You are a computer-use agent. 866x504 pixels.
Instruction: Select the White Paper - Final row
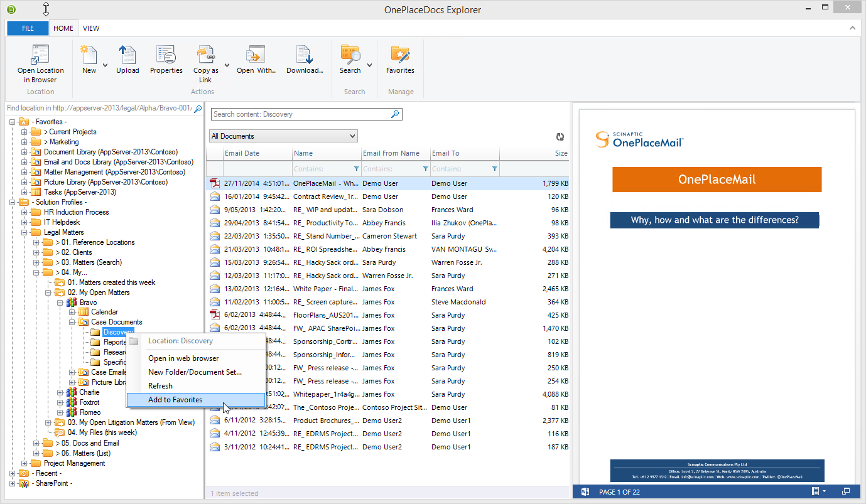click(x=388, y=289)
